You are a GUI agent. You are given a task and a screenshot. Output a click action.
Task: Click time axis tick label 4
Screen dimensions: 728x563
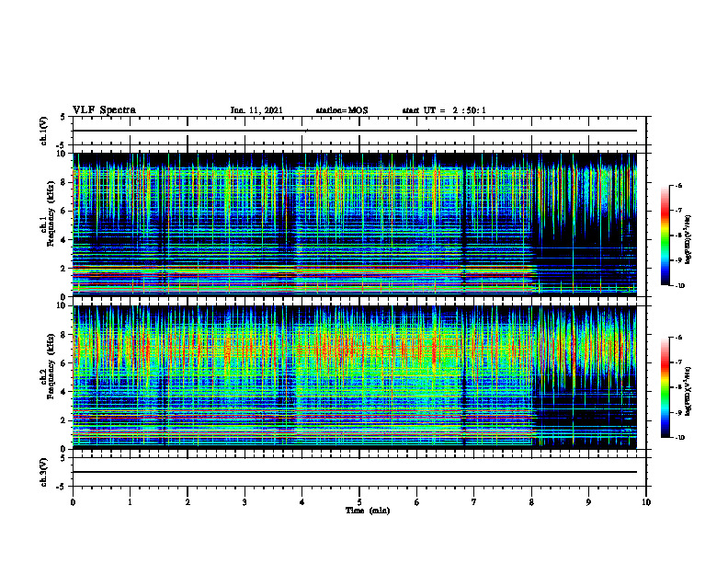click(x=301, y=502)
